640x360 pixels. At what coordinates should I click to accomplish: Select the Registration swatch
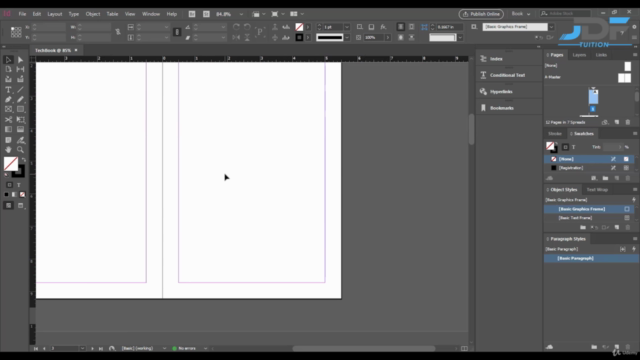(588, 168)
